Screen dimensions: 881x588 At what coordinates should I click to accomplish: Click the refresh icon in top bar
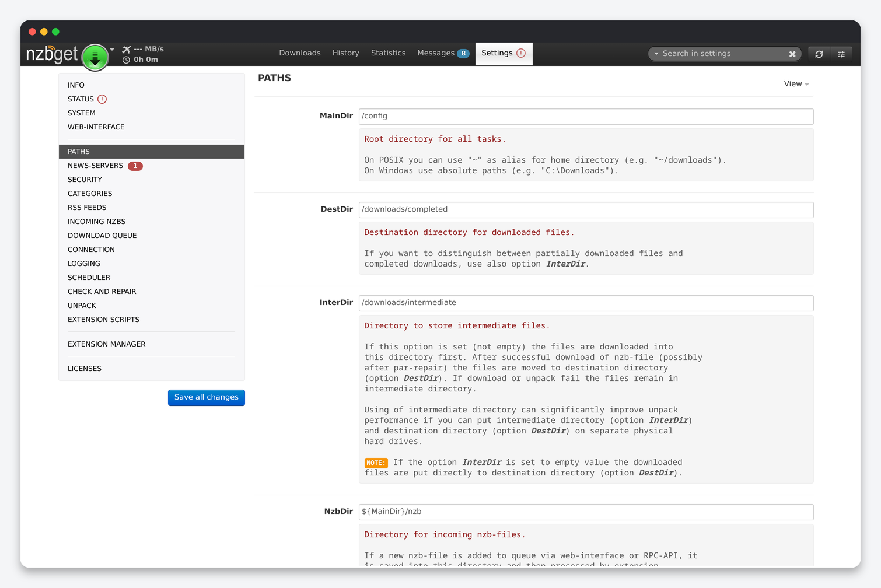click(819, 54)
